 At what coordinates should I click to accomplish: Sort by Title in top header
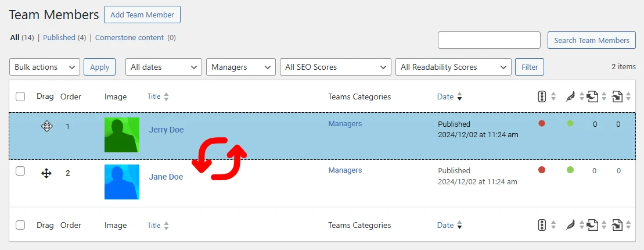(x=154, y=97)
